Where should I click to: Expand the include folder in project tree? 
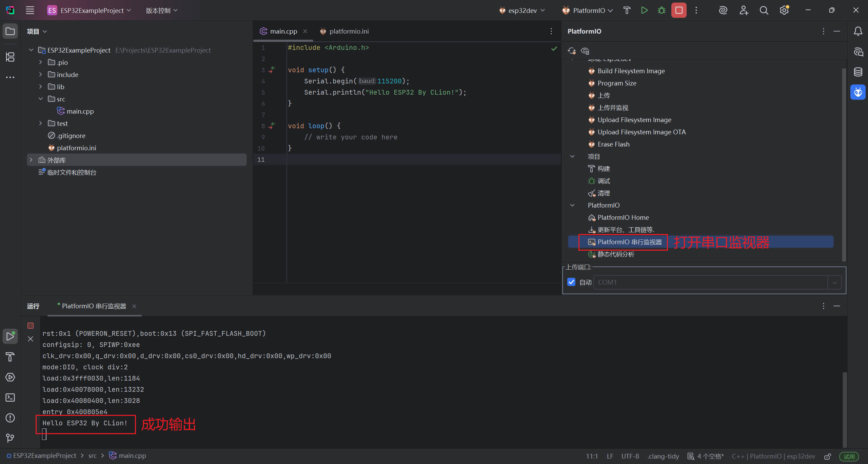41,75
